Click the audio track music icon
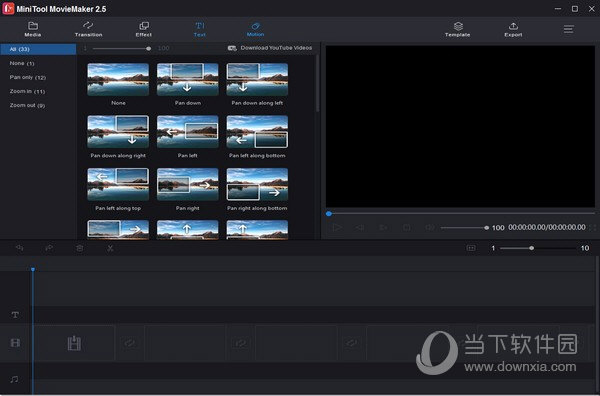 tap(15, 379)
